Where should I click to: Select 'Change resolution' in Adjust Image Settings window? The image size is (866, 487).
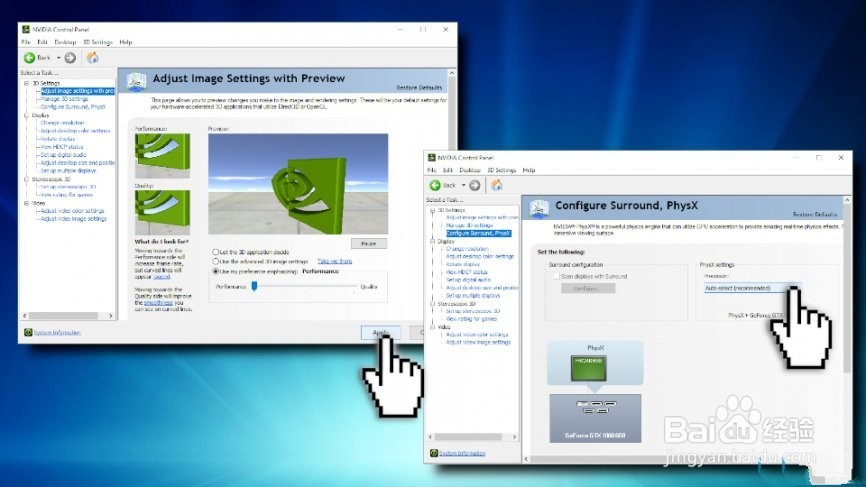(x=62, y=123)
